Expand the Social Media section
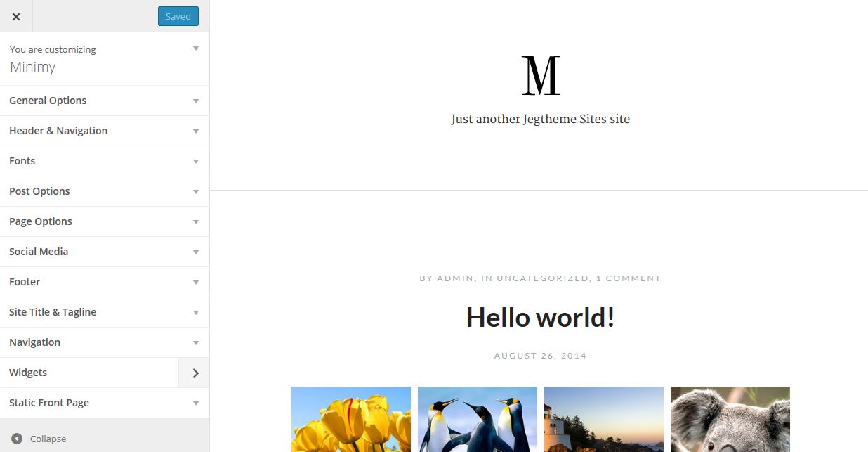This screenshot has height=452, width=868. [105, 252]
